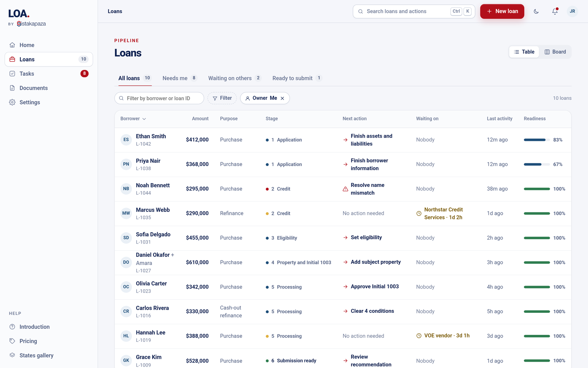The height and width of the screenshot is (368, 588).
Task: Create a New loan
Action: (502, 11)
